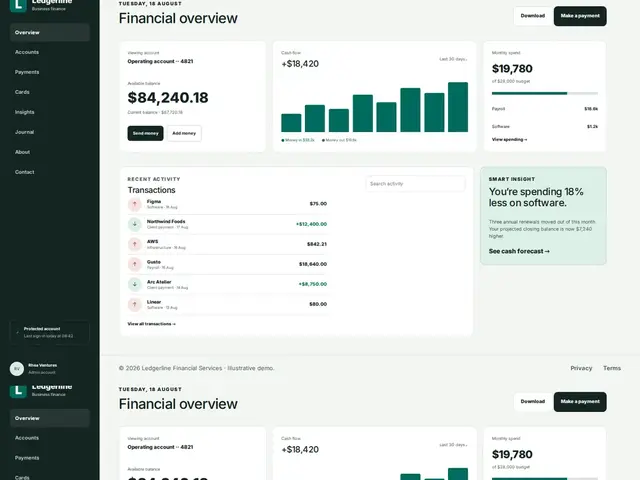Click the Rhea Ventures account name
The width and height of the screenshot is (640, 480).
click(x=43, y=365)
